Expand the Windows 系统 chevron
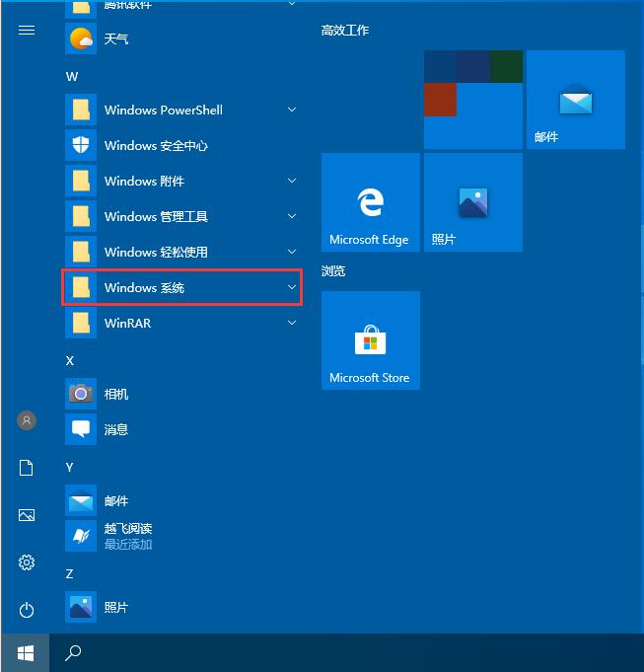Image resolution: width=644 pixels, height=672 pixels. point(292,287)
